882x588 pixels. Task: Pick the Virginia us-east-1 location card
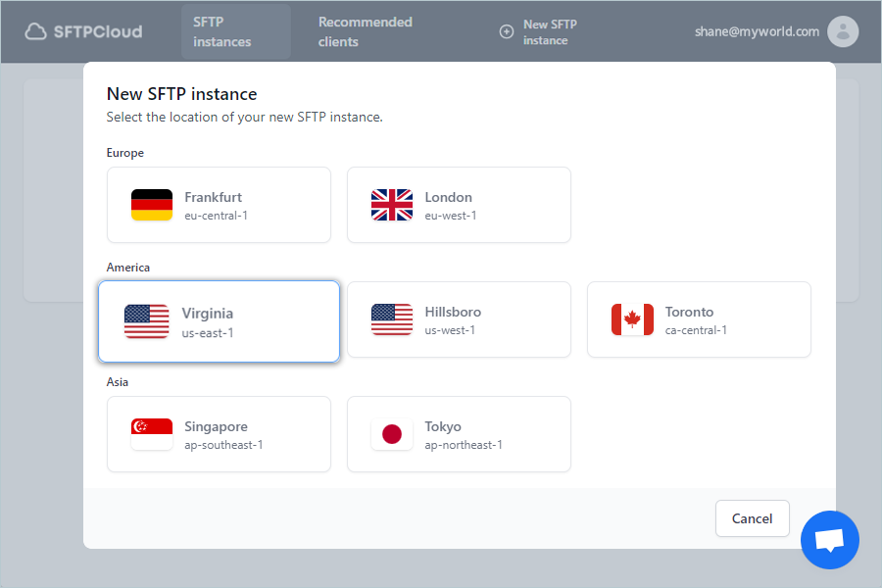pos(219,321)
